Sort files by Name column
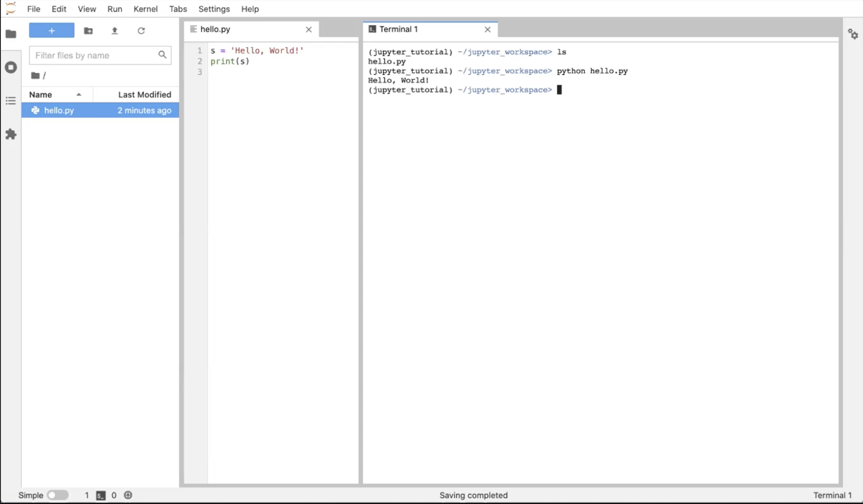Viewport: 863px width, 504px height. [x=41, y=94]
